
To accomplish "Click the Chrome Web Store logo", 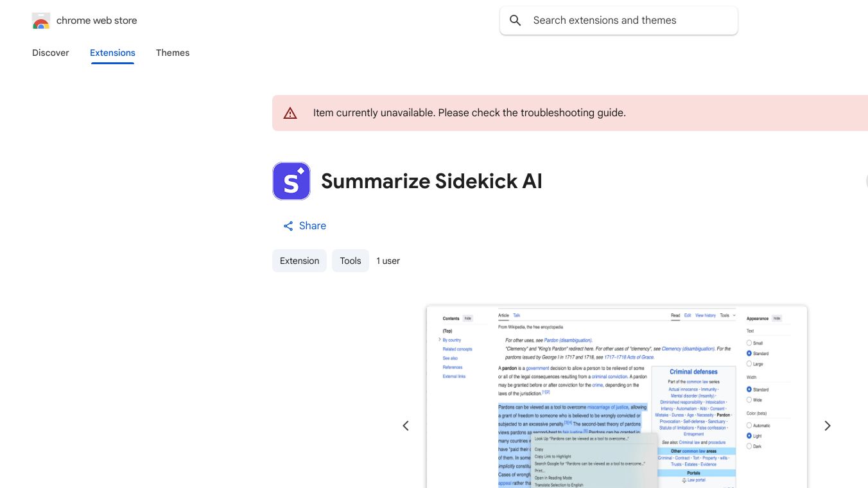I will click(41, 21).
